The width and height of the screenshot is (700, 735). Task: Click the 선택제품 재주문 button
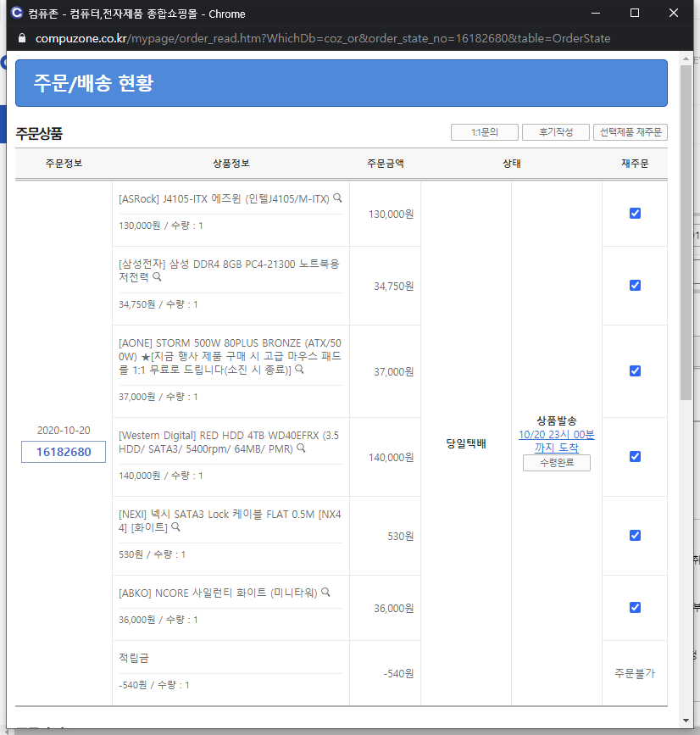(x=631, y=132)
